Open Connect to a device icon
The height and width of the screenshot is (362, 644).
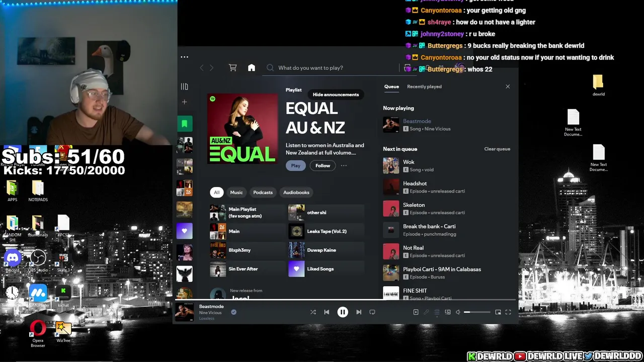pos(448,312)
